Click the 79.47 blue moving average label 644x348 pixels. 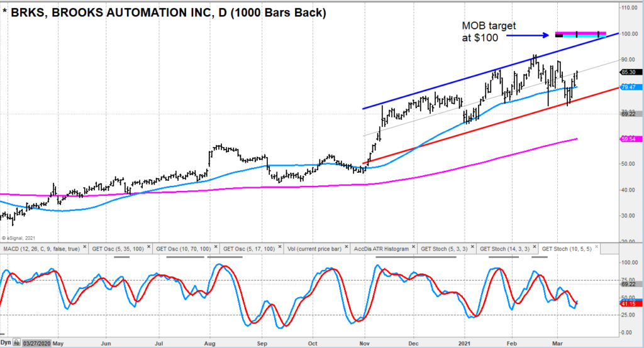(x=630, y=87)
